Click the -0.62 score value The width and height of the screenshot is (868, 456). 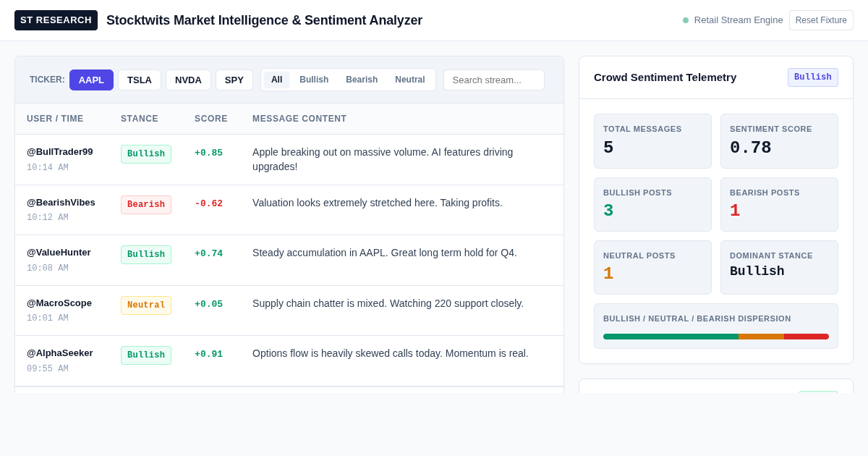click(x=209, y=204)
